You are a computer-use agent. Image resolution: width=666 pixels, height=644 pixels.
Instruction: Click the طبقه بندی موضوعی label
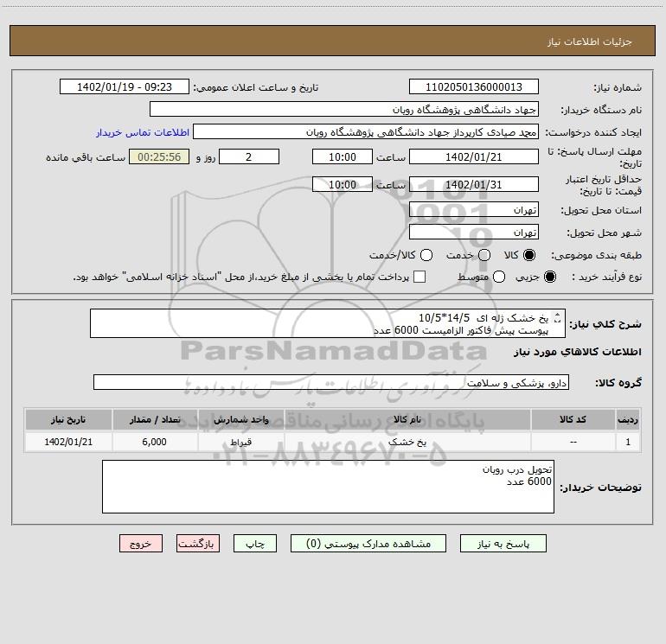pyautogui.click(x=596, y=256)
